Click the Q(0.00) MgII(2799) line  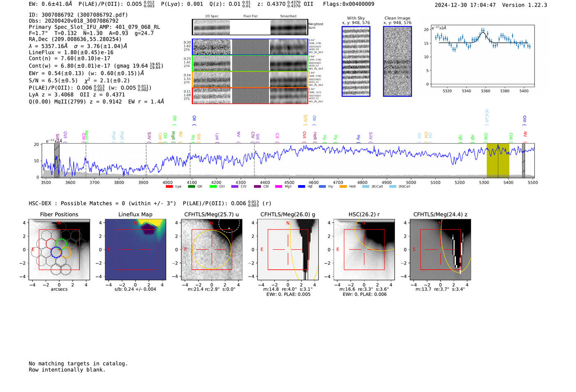point(96,102)
